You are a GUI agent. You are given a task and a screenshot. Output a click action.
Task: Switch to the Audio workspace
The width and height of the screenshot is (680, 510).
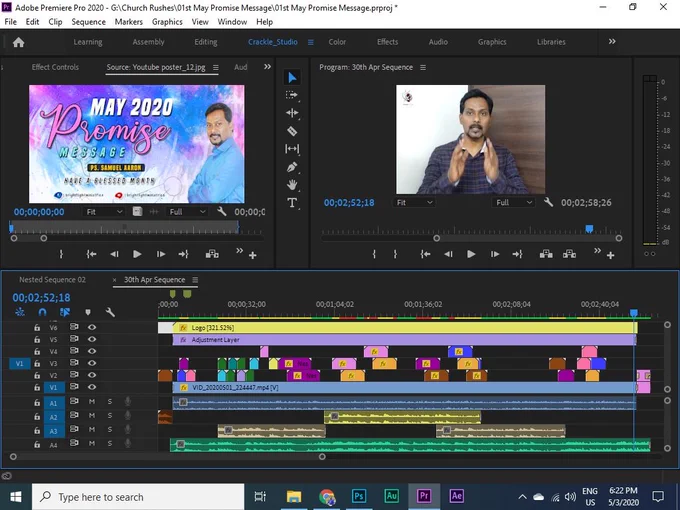[x=438, y=42]
